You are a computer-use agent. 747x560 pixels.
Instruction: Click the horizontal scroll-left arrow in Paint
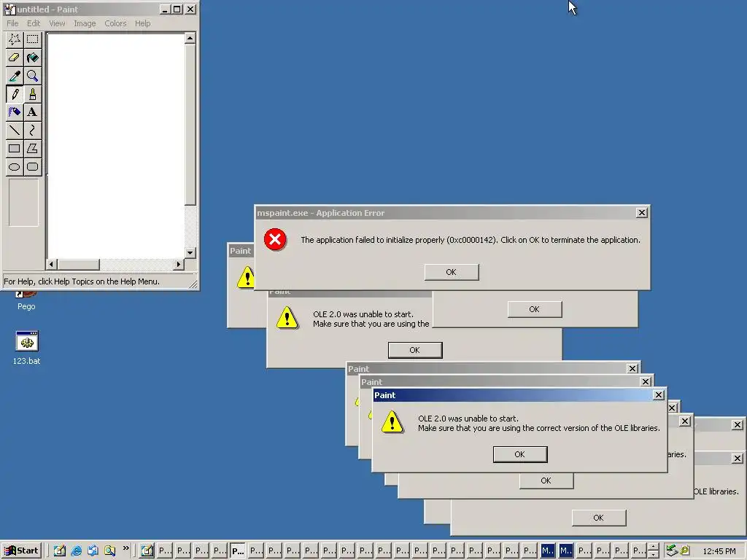point(52,264)
